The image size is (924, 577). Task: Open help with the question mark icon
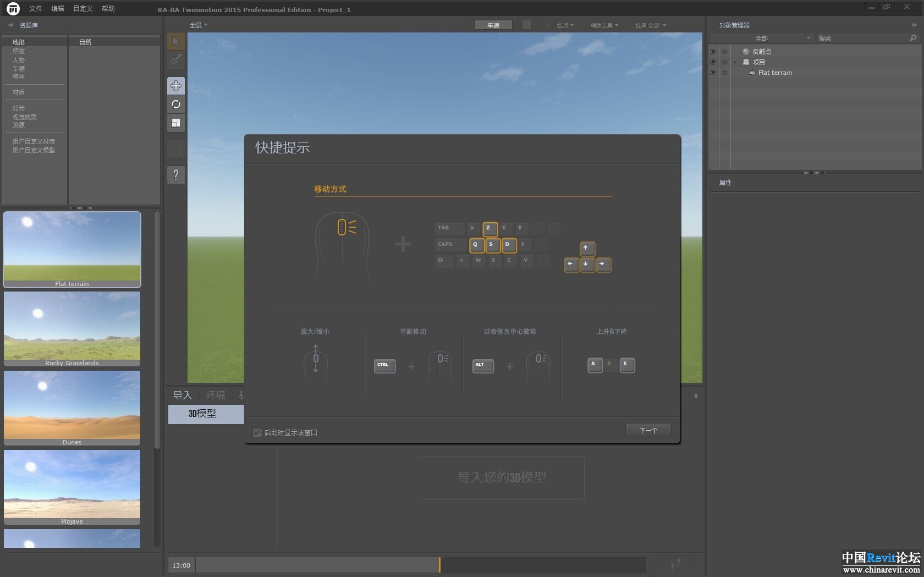tap(176, 175)
